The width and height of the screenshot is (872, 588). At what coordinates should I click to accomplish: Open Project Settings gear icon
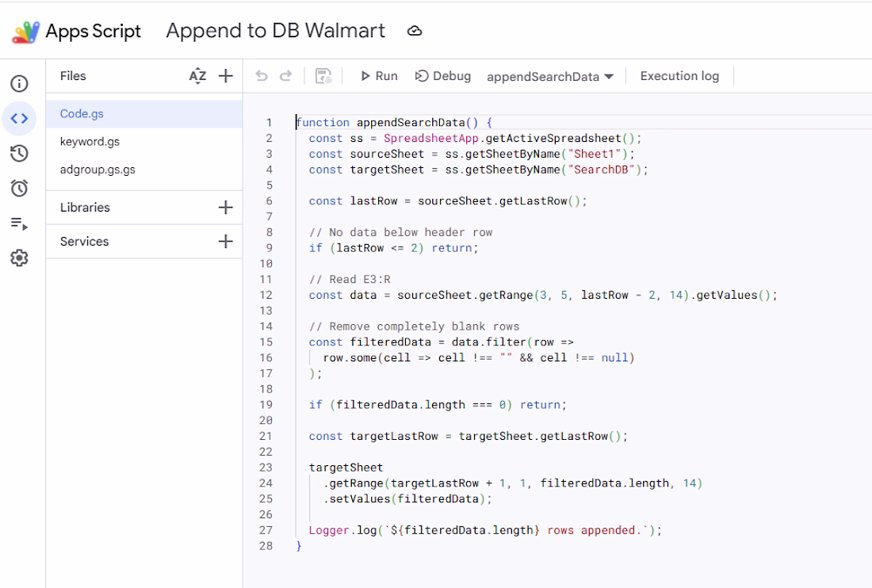tap(20, 258)
